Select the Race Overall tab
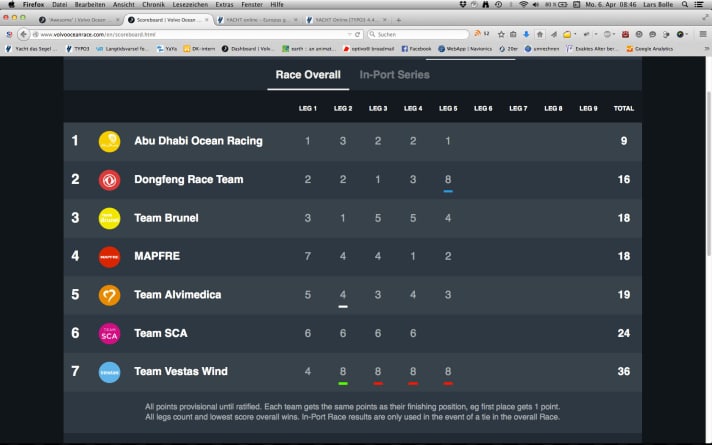The height and width of the screenshot is (445, 712). coord(307,75)
